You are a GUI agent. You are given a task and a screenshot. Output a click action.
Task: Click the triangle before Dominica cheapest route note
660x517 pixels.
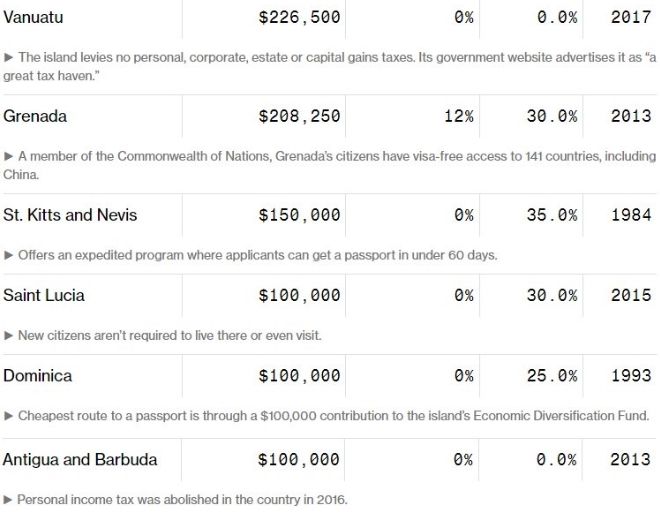click(9, 415)
